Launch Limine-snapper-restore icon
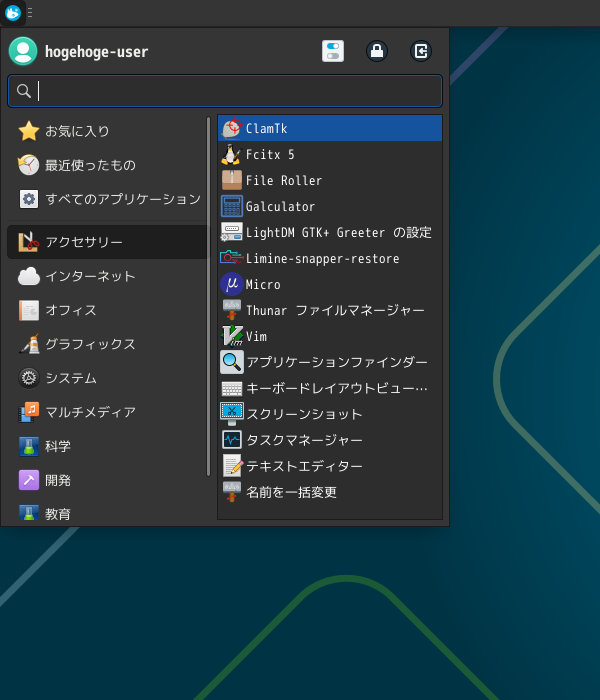Image resolution: width=600 pixels, height=700 pixels. pos(232,258)
